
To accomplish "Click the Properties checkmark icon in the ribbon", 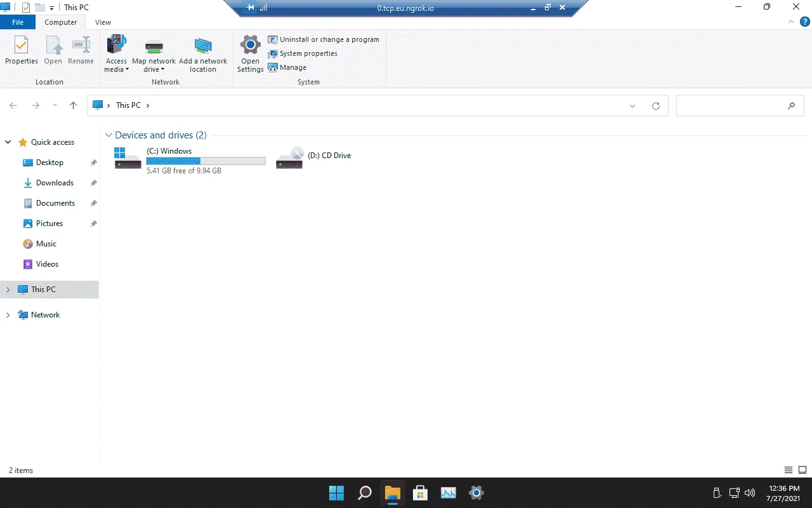I will (22, 46).
